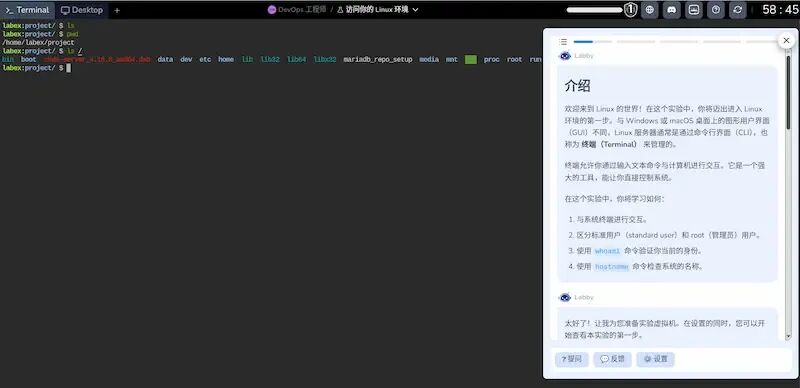The height and width of the screenshot is (388, 800).
Task: Click the etc directory in ls output
Action: [x=205, y=60]
